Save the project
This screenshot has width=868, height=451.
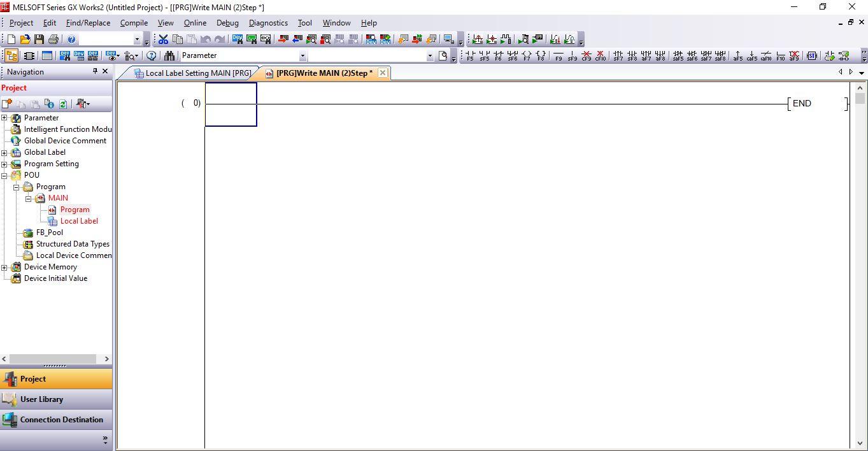(x=38, y=39)
